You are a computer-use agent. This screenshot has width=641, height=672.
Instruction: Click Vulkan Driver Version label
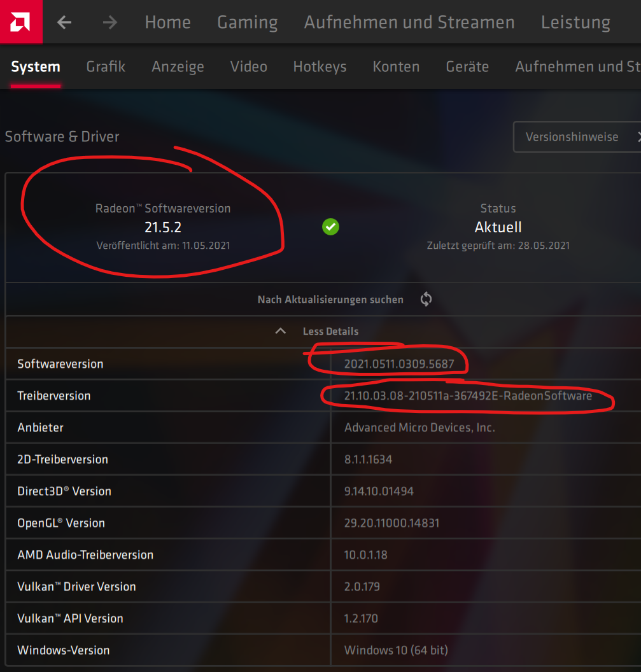point(76,587)
